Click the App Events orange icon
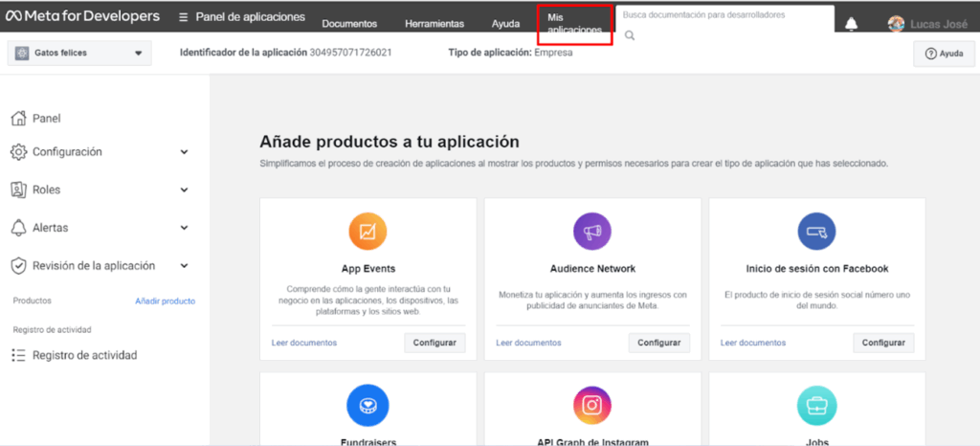 [367, 231]
